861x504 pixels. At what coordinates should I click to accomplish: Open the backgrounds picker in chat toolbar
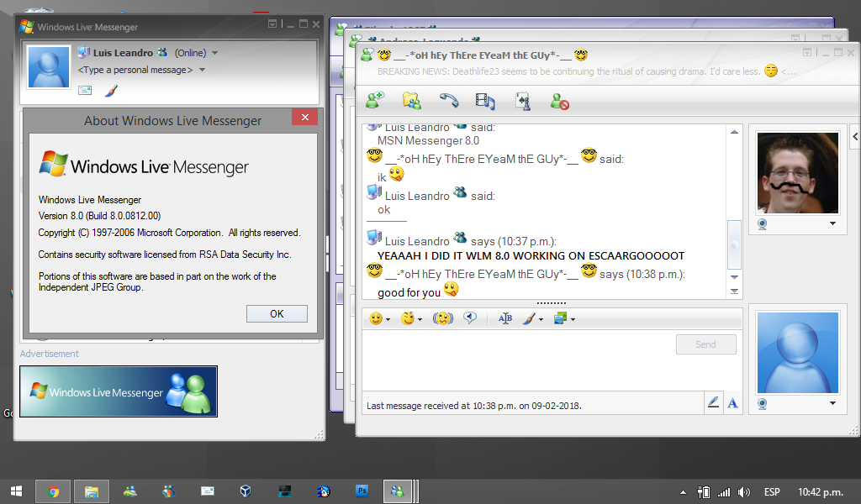click(561, 318)
